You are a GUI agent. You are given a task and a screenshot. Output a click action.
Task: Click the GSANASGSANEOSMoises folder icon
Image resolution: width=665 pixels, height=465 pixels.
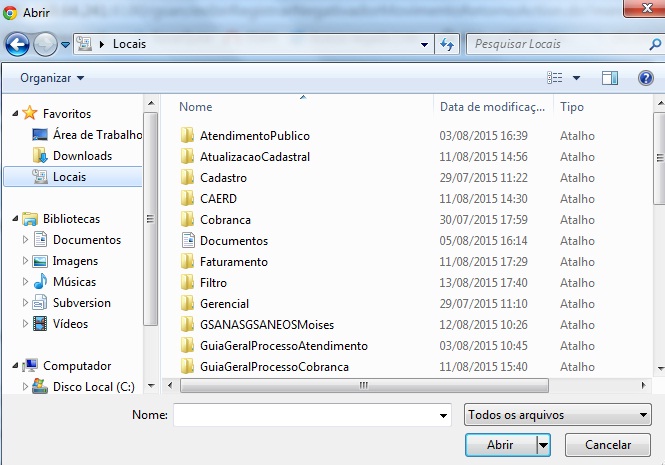point(187,324)
